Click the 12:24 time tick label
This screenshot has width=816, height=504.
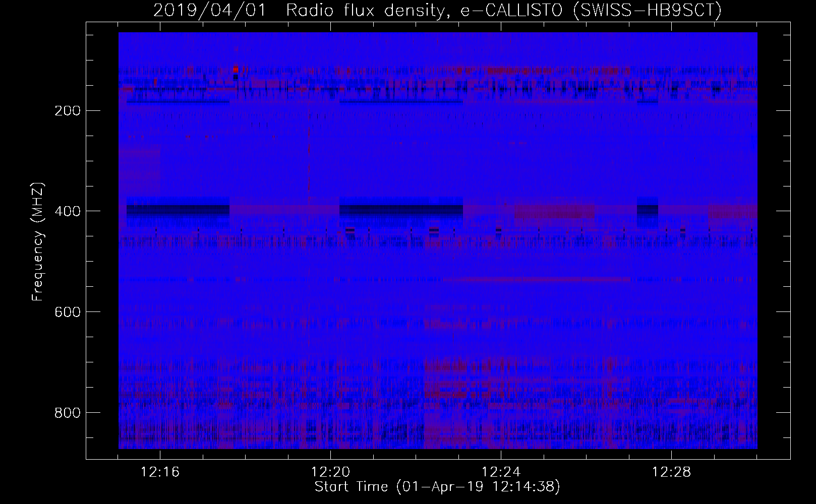[501, 472]
